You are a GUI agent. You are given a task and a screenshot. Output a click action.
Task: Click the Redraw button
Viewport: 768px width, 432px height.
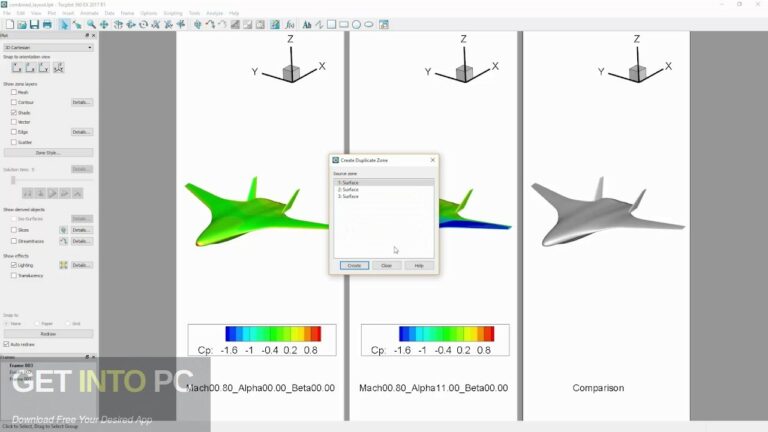tap(48, 334)
